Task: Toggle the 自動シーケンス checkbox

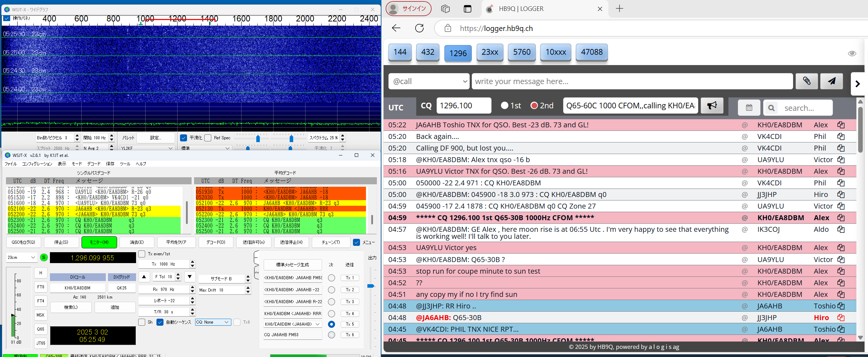Action: pos(160,322)
